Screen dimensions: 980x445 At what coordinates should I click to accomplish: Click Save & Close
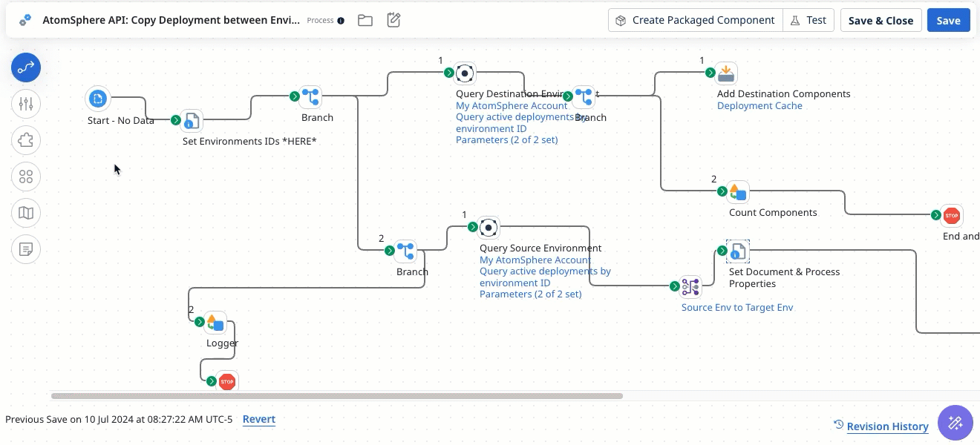(x=881, y=20)
